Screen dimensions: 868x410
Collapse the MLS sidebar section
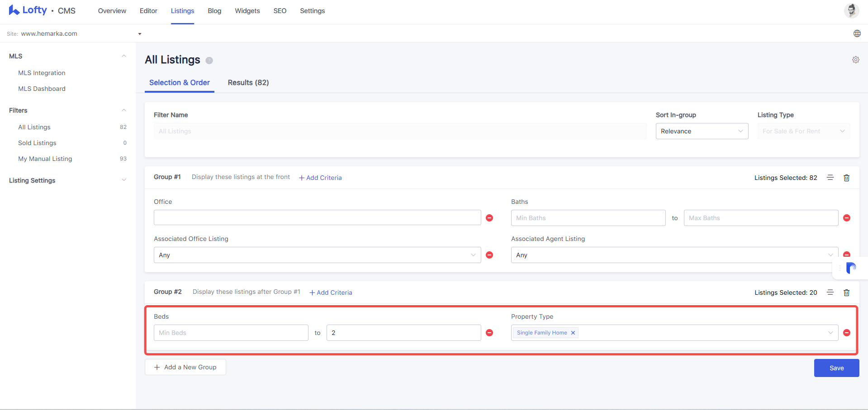124,56
